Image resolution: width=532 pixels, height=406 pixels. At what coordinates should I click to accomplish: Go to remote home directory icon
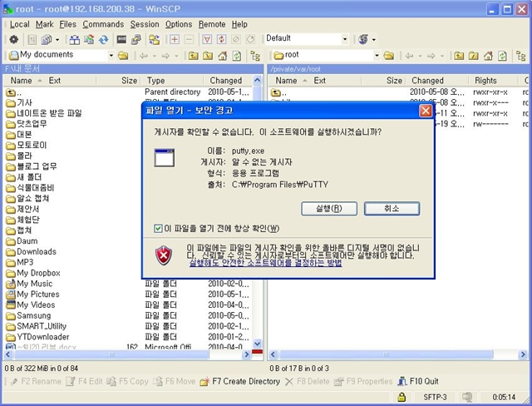(x=488, y=56)
